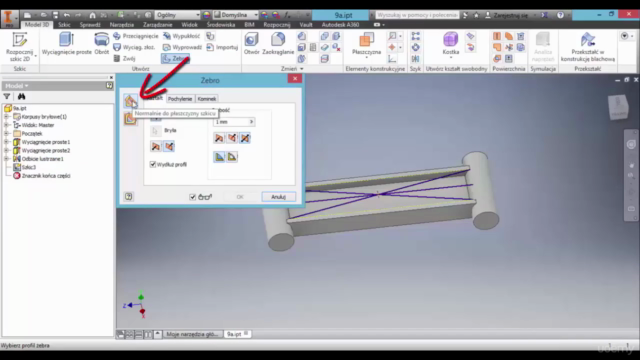Activate the Żebro rib tool in the ribbon
640x360 pixels.
tap(176, 58)
